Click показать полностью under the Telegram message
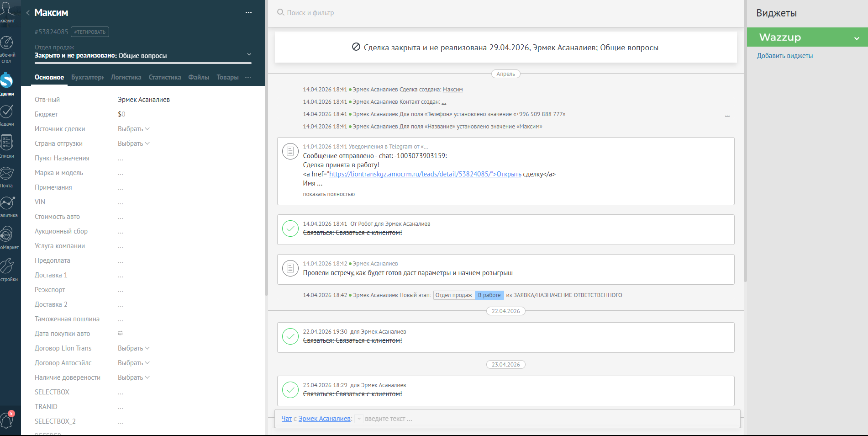 point(329,194)
